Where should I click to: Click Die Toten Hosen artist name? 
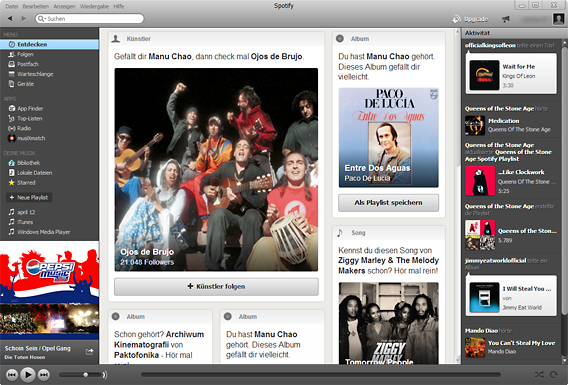pos(25,357)
